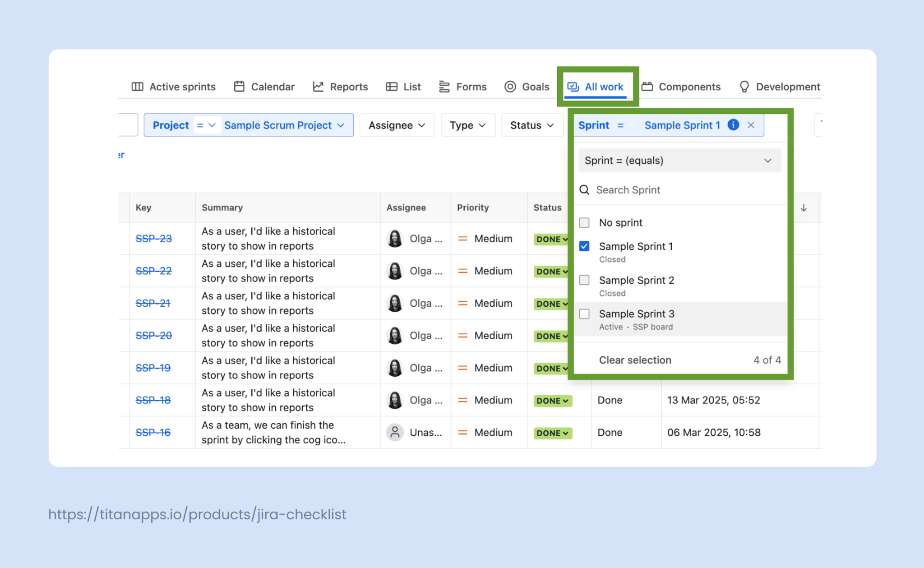
Task: Open the Sample Scrum Project dropdown
Action: (284, 125)
